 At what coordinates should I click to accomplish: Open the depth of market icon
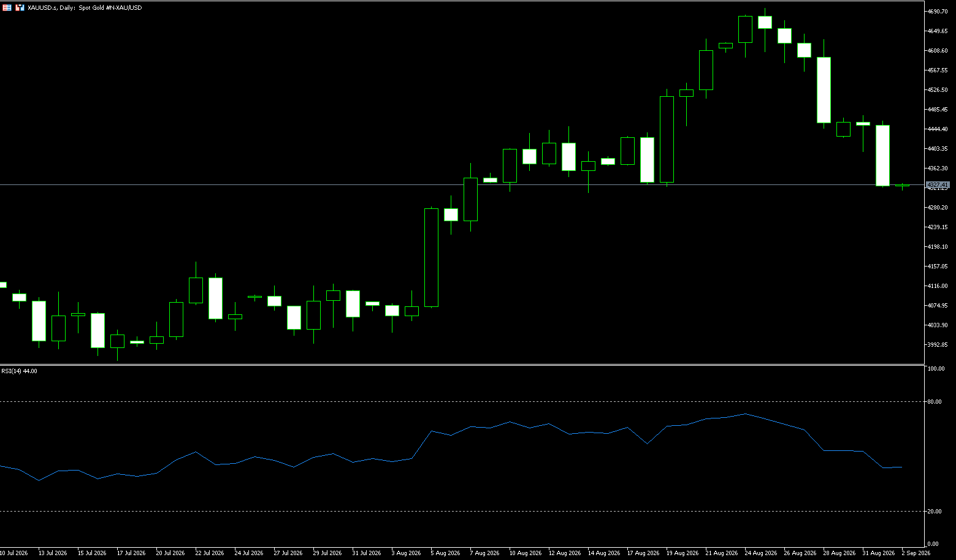20,7
